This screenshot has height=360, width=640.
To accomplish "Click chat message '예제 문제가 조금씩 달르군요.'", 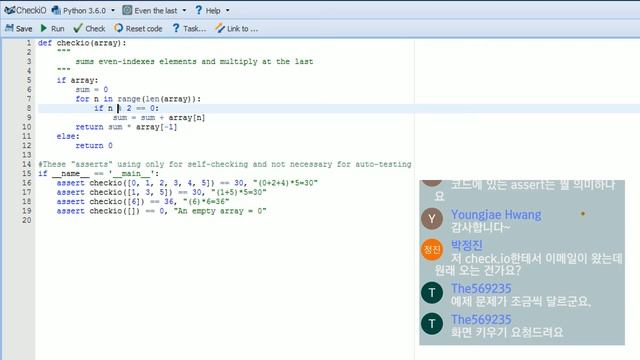I will click(521, 301).
